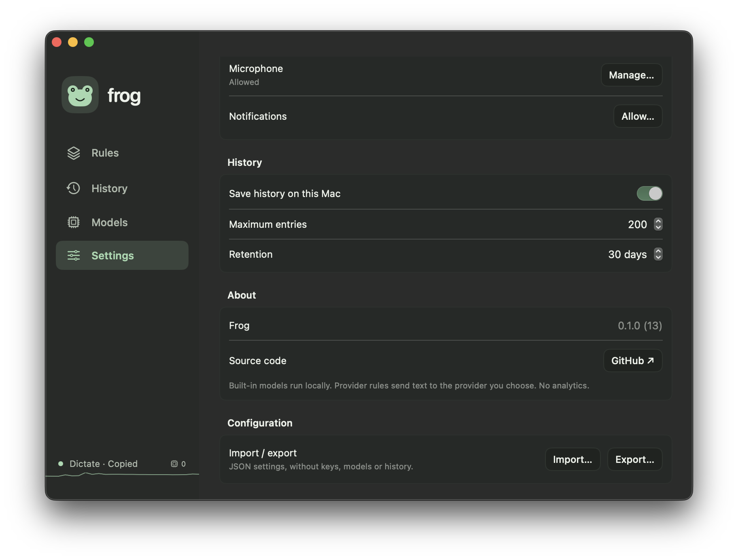Click the JSON settings description text
Image resolution: width=738 pixels, height=560 pixels.
click(x=321, y=467)
